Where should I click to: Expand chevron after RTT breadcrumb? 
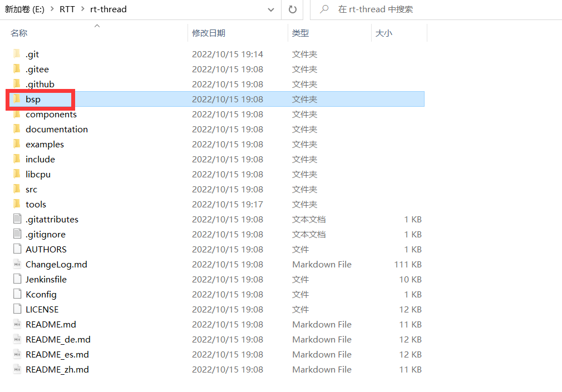point(83,9)
